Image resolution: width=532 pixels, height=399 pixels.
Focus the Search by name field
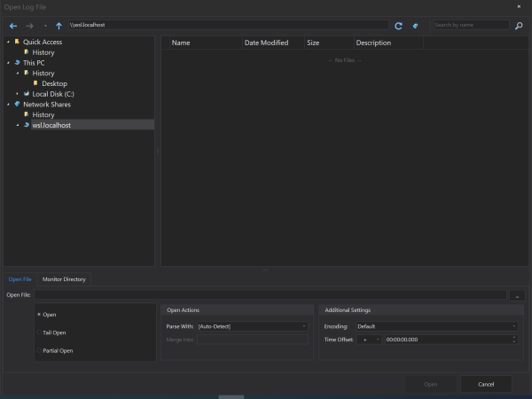[x=471, y=25]
